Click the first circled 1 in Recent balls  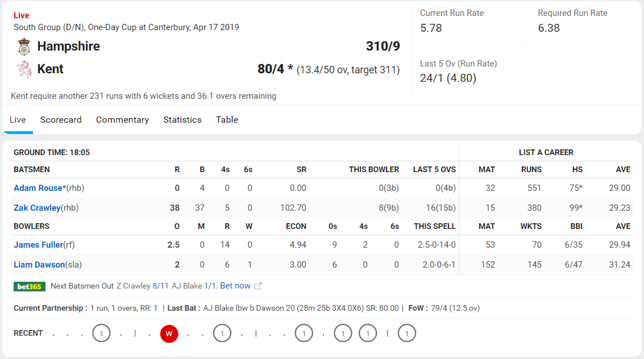point(101,333)
